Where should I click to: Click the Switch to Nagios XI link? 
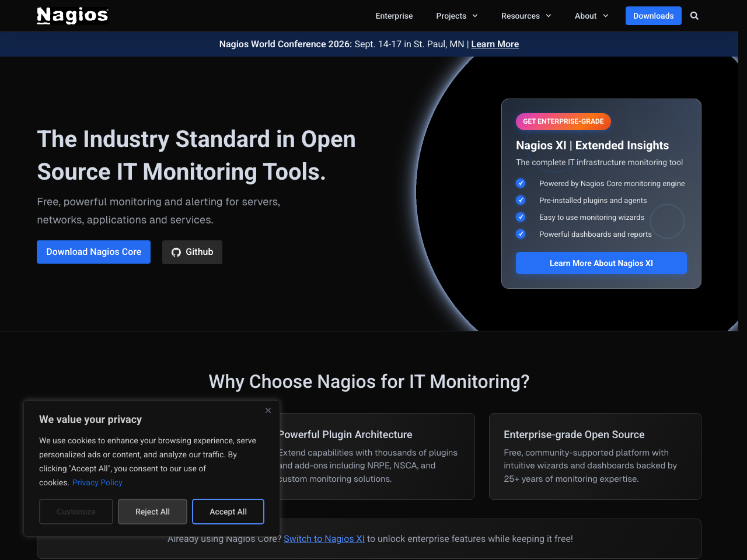tap(324, 538)
